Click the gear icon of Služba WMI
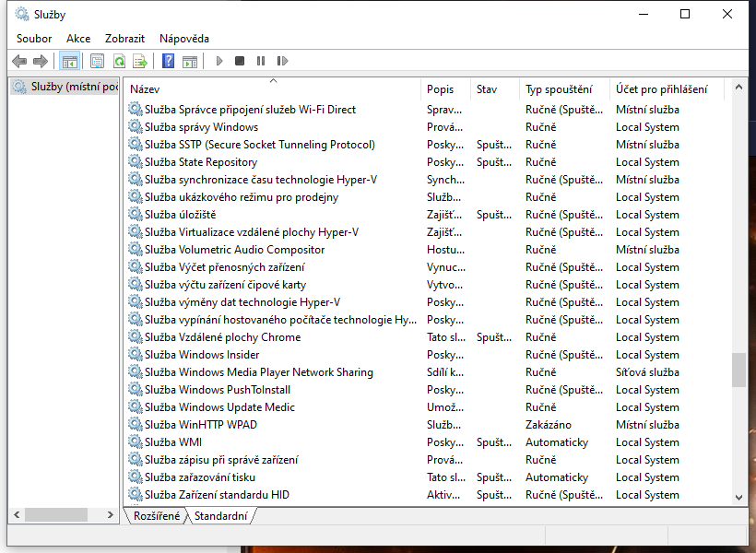The width and height of the screenshot is (756, 553). pos(135,442)
